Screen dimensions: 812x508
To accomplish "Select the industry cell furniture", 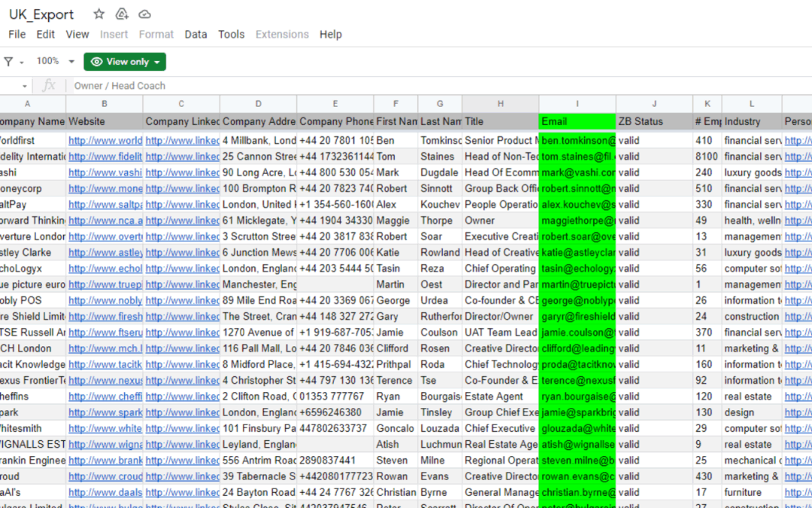I will (752, 492).
